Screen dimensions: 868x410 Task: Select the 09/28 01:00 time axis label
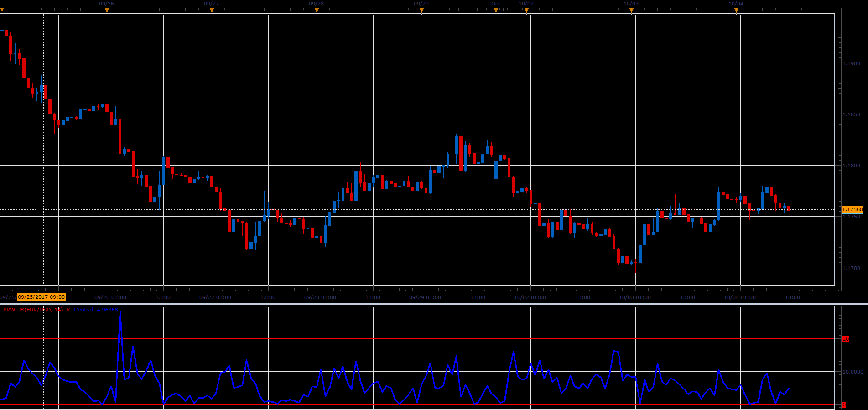320,297
